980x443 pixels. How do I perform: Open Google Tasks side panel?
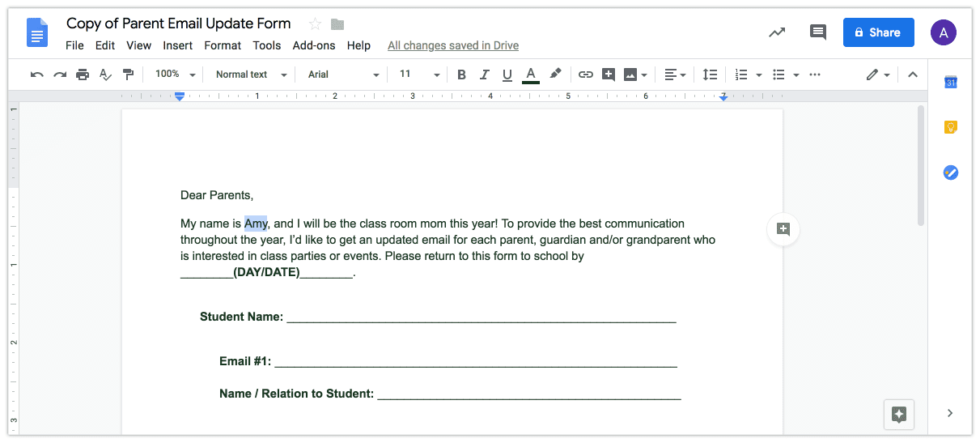tap(951, 173)
